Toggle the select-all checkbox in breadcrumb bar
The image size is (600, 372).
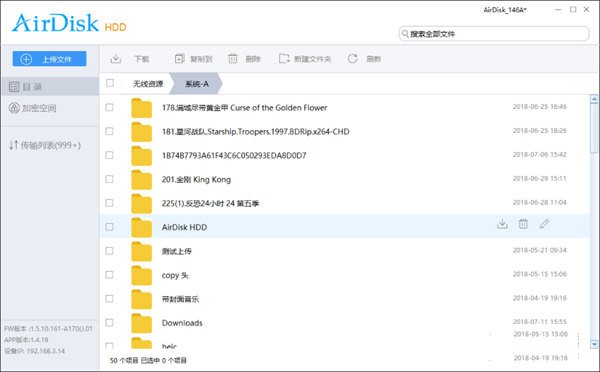[110, 83]
